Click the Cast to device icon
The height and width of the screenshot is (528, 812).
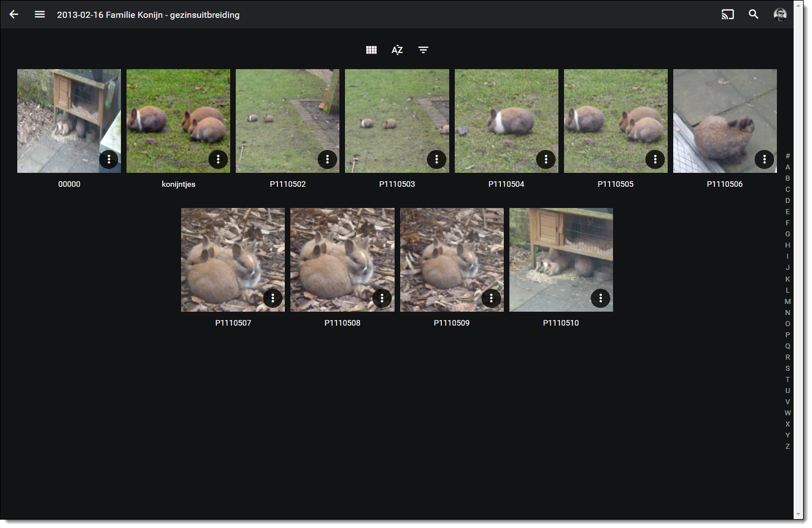click(727, 14)
